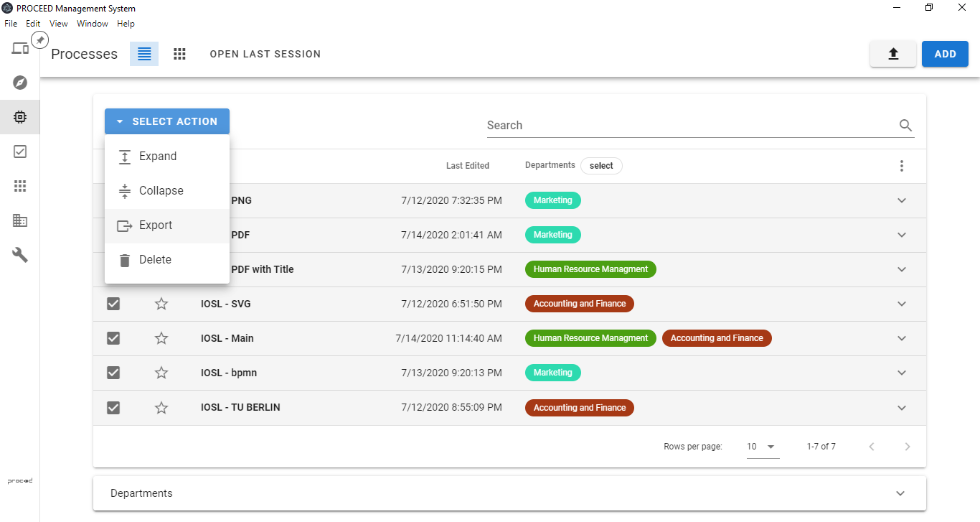Uncheck the IOSL - bpmn checkbox
Viewport: 980px width, 522px height.
(113, 373)
